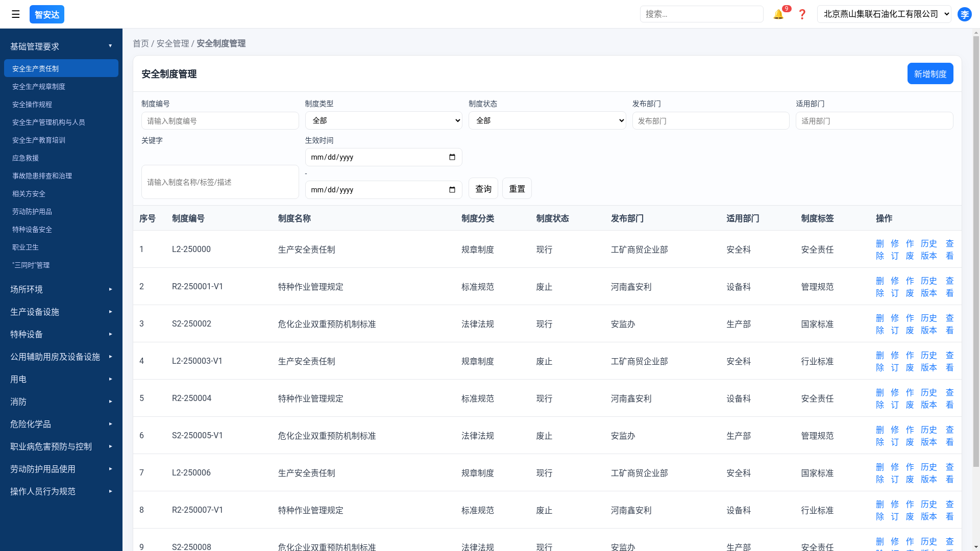Open the notification bell
The width and height of the screenshot is (980, 551).
coord(778,14)
